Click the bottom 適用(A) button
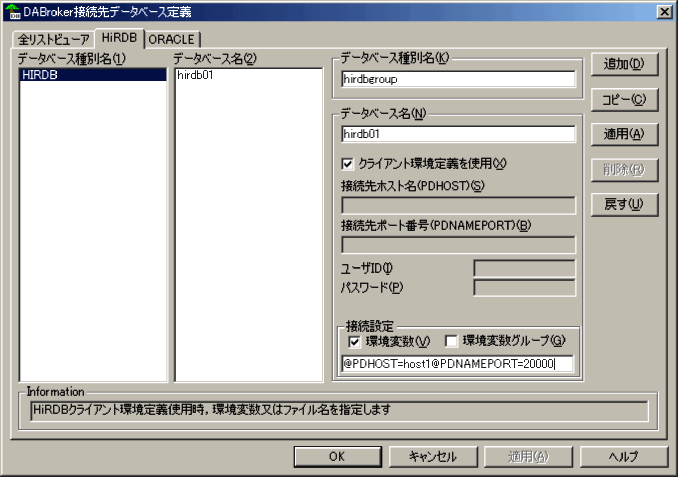 [x=528, y=457]
